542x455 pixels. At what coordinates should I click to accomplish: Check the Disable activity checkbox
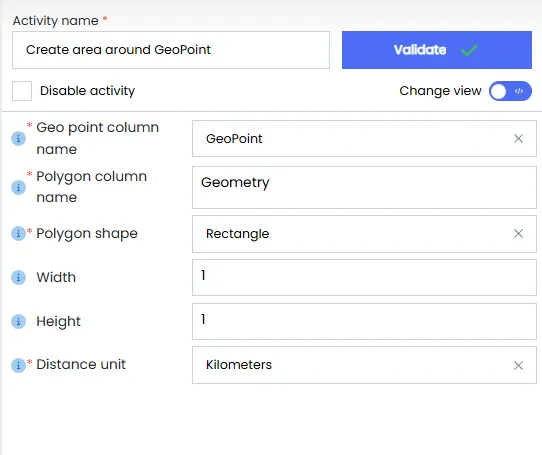22,91
